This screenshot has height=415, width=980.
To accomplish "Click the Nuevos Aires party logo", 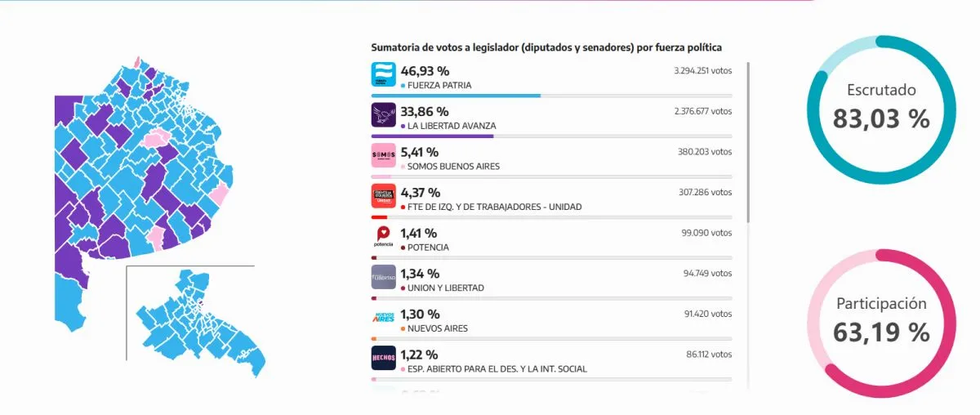I will click(x=384, y=318).
